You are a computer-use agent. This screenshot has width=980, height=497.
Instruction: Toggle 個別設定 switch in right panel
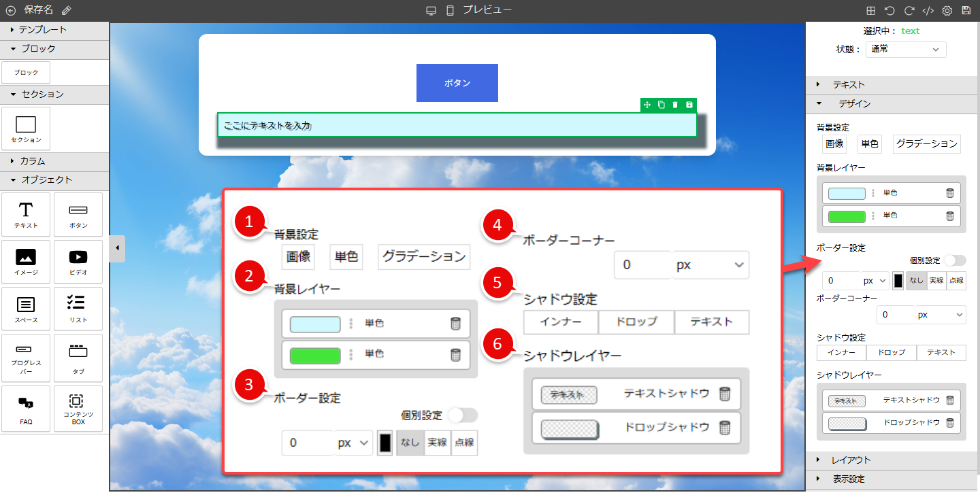pyautogui.click(x=955, y=260)
